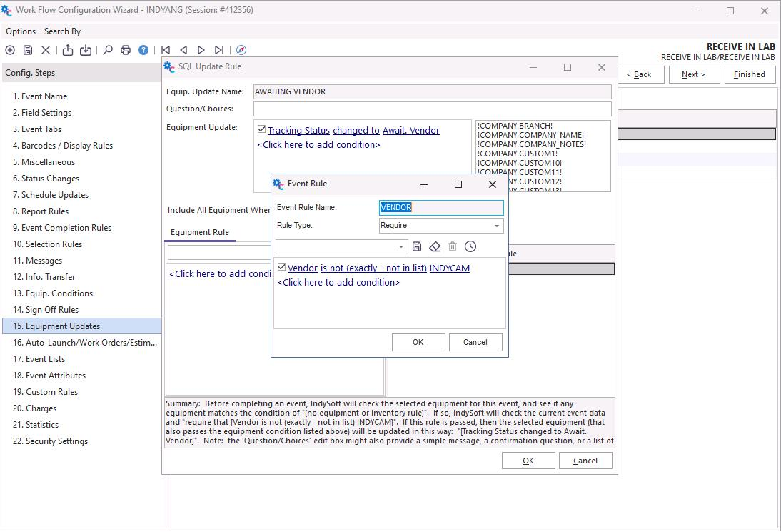Click the save icon in Event Rule dialog
Image resolution: width=781 pixels, height=532 pixels.
(x=418, y=246)
